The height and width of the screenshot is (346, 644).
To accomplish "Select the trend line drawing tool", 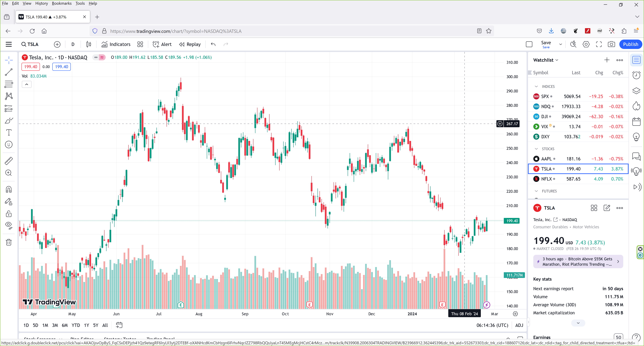I will tap(9, 72).
